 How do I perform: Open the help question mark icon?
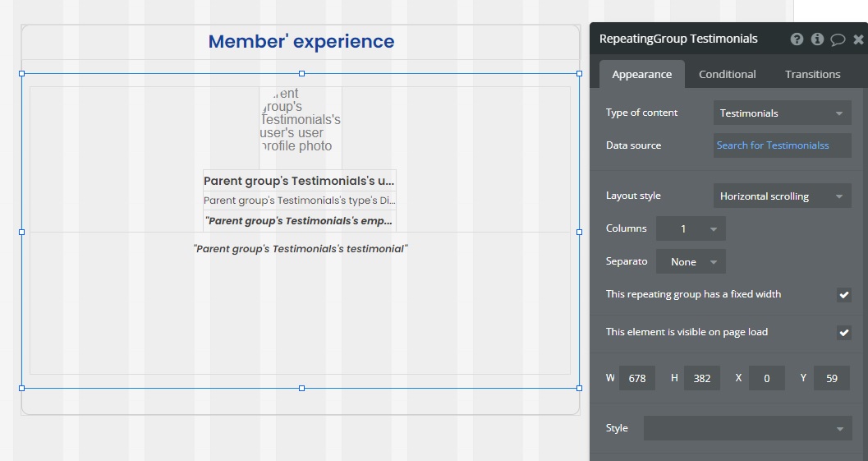click(797, 39)
